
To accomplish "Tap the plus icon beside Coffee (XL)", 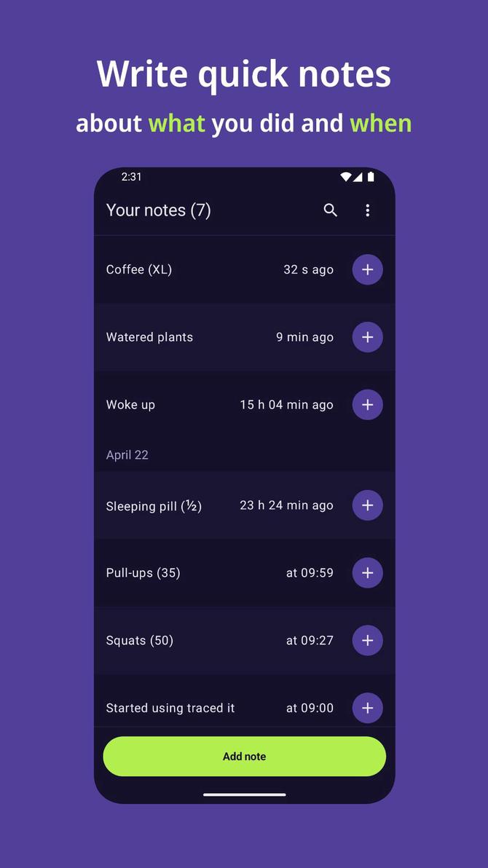I will tap(367, 269).
